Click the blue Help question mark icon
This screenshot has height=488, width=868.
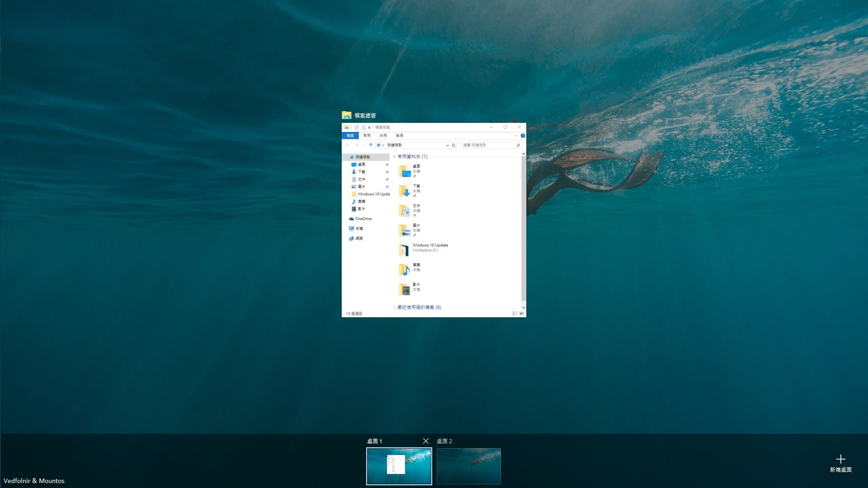click(523, 136)
